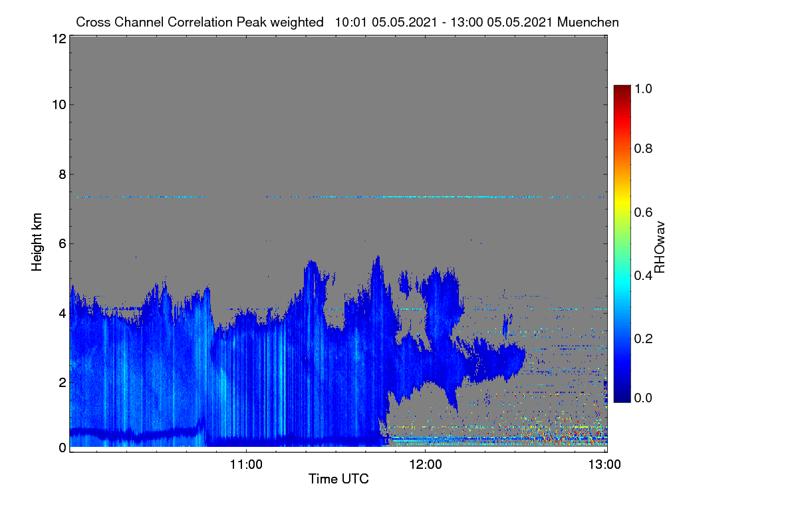Click the colorbar value label 0.8
The image size is (798, 532).
pyautogui.click(x=643, y=148)
